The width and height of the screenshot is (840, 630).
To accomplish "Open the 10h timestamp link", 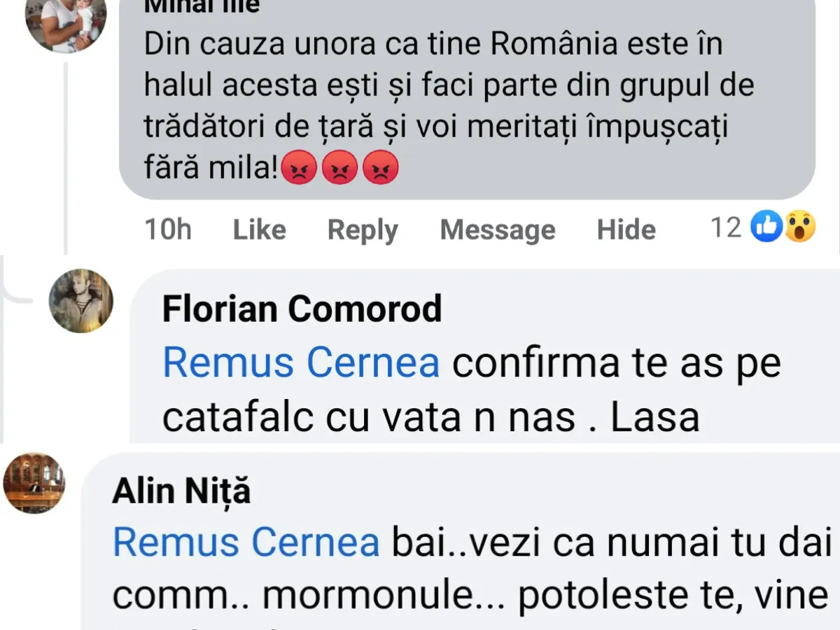I will 168,230.
